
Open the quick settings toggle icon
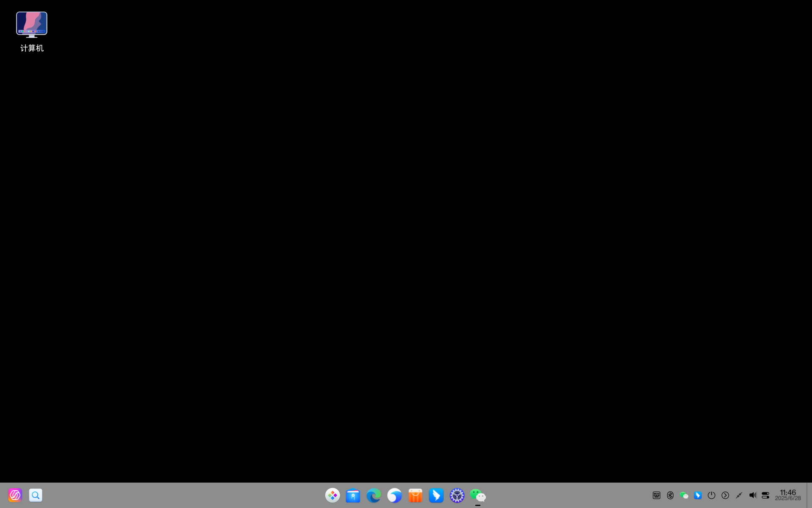[x=765, y=495]
